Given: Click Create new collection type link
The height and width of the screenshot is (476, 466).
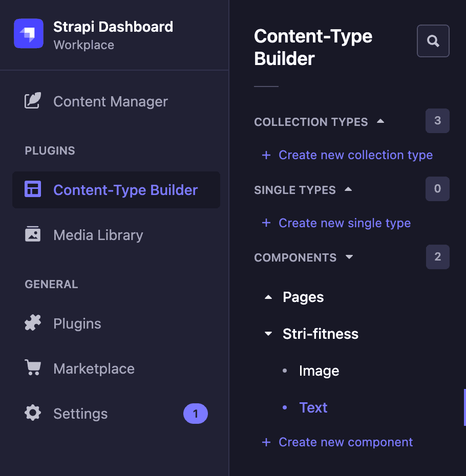Looking at the screenshot, I should [x=347, y=155].
